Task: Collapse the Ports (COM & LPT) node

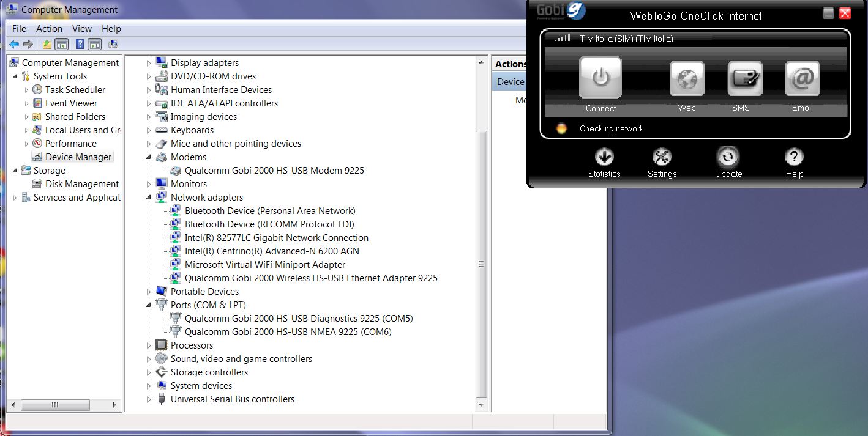Action: pyautogui.click(x=149, y=305)
